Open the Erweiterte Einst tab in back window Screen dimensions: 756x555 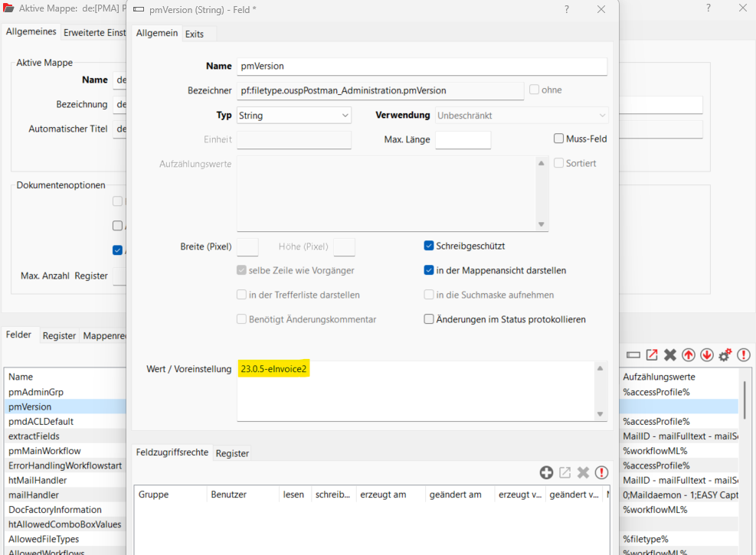pos(94,33)
